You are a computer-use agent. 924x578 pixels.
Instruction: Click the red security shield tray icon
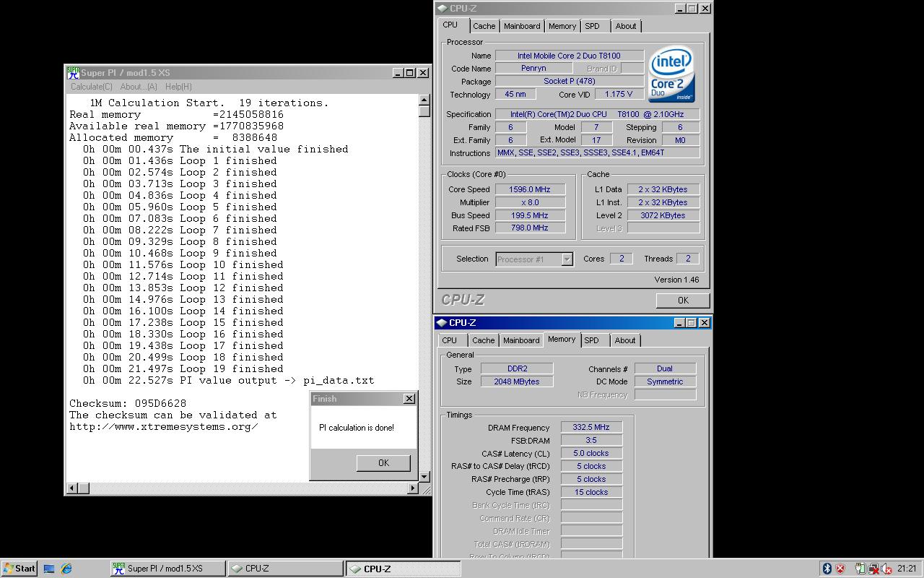coord(840,569)
